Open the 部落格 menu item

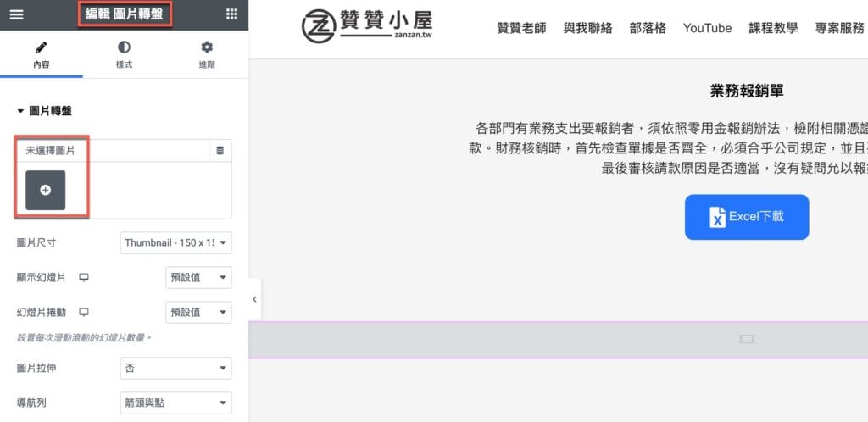click(x=648, y=28)
